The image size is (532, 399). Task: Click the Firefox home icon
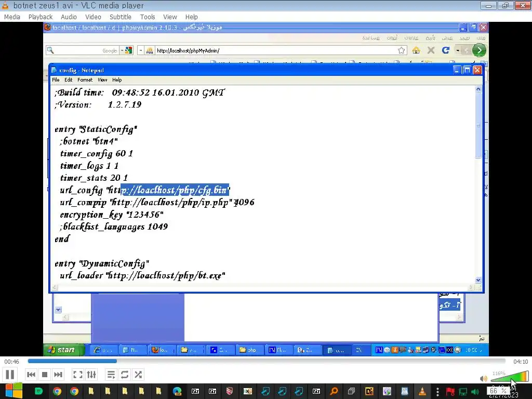coord(416,50)
